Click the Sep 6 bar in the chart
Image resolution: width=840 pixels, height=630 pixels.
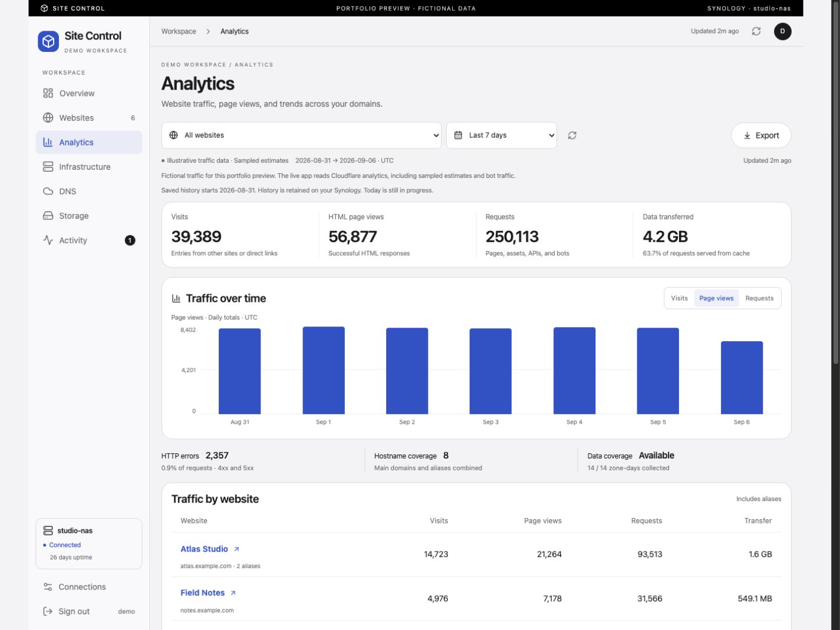click(742, 378)
